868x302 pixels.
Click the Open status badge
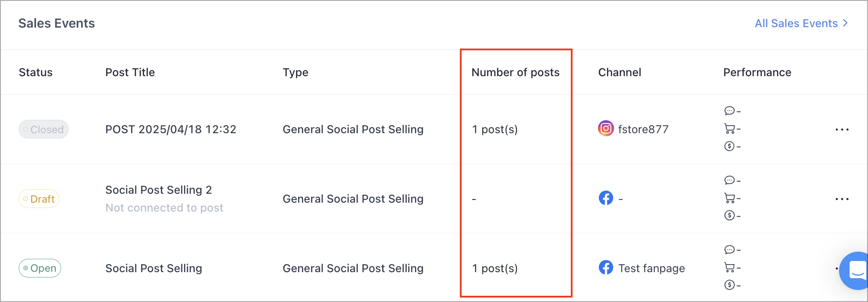click(x=40, y=268)
